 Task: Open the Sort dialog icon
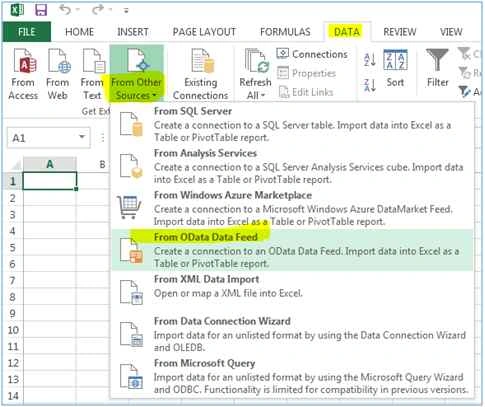pos(395,60)
